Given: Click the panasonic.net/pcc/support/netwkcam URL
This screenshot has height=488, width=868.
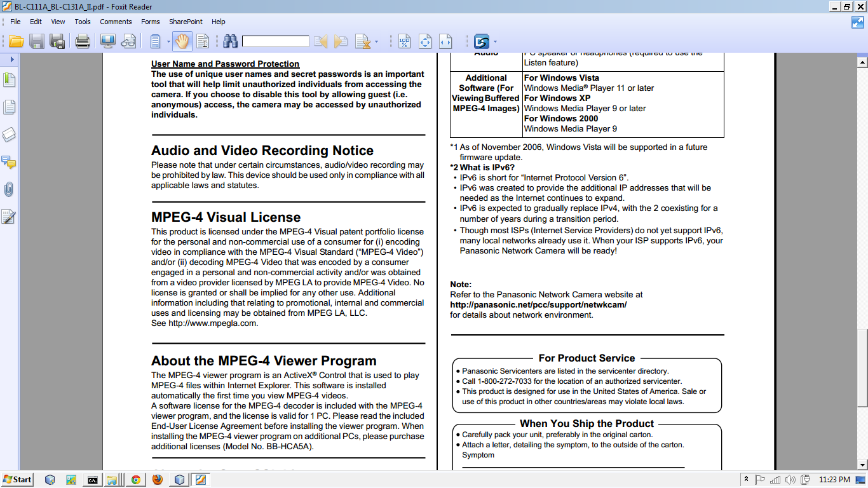Looking at the screenshot, I should point(538,304).
